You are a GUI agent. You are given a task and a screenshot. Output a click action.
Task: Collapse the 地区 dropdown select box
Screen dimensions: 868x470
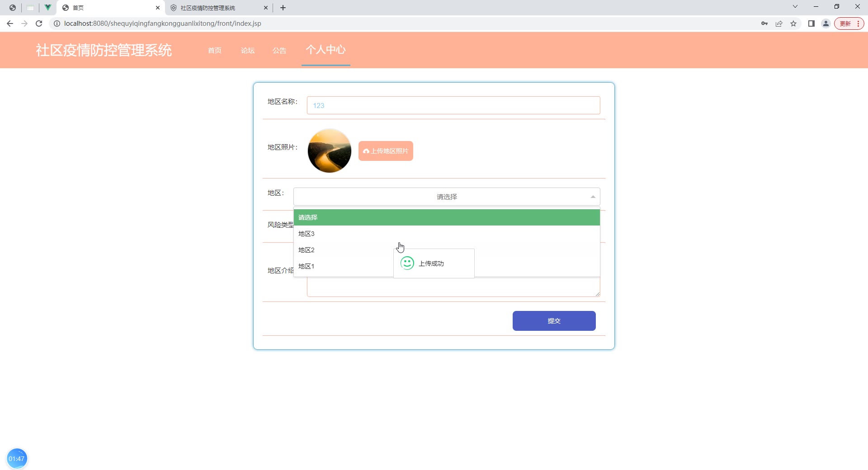pos(447,197)
